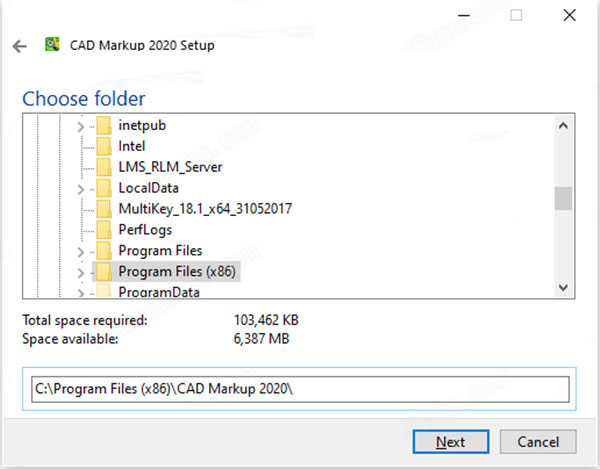The width and height of the screenshot is (600, 469).
Task: Select the inetpub folder icon
Action: [x=104, y=125]
